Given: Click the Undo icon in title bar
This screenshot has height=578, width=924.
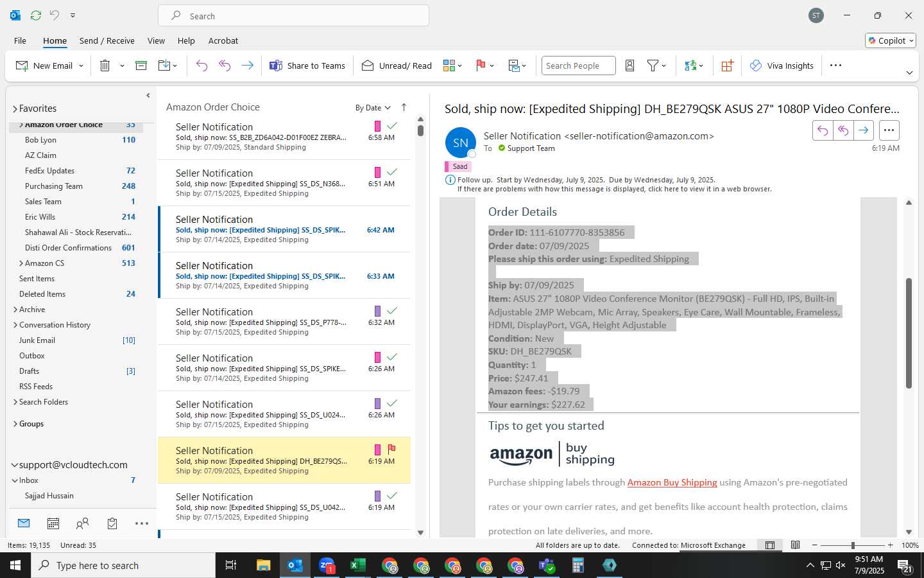Looking at the screenshot, I should (55, 15).
